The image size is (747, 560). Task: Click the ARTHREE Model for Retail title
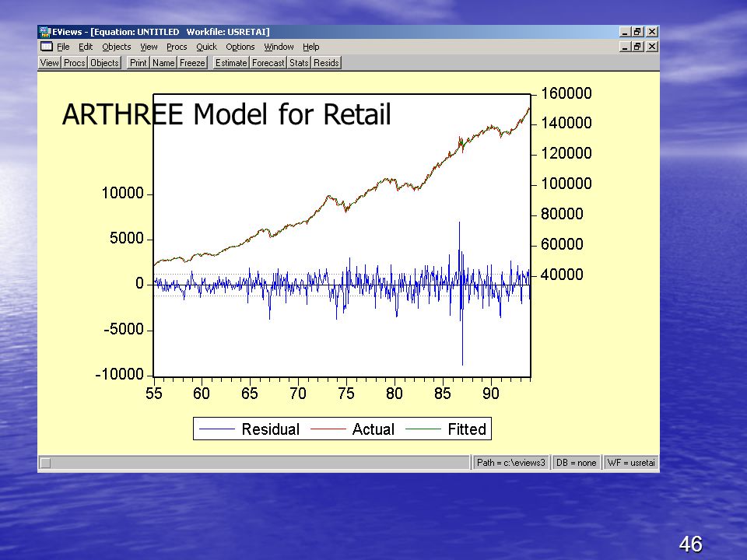coord(226,114)
